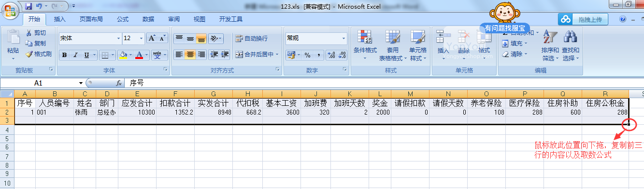Click the Save icon in quick access toolbar
644x189 pixels.
coord(28,6)
